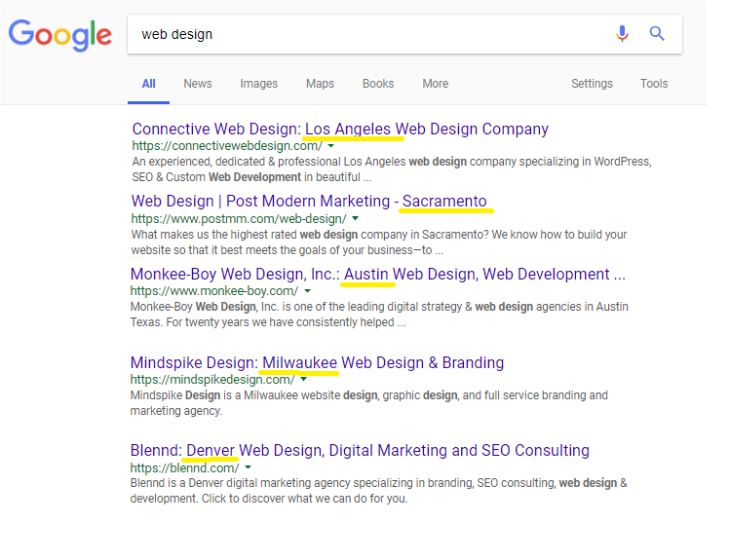Expand the More search categories menu
This screenshot has width=730, height=560.
[436, 84]
